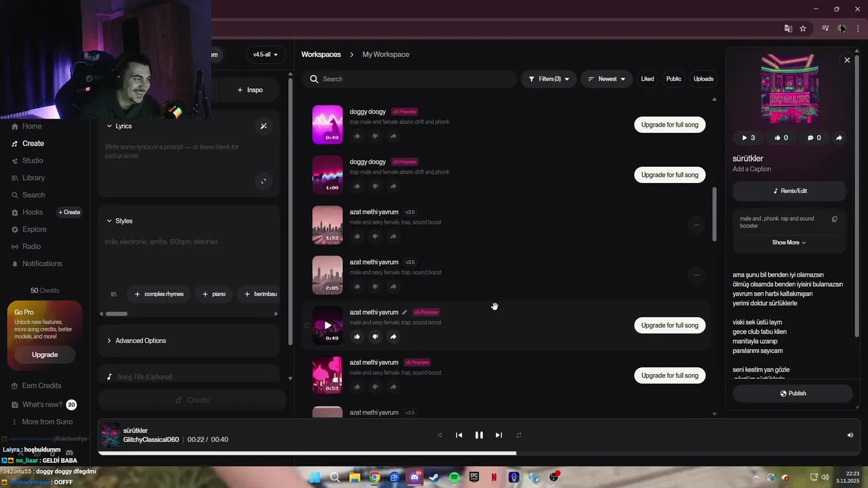Expand Show More in detail panel

(x=789, y=243)
